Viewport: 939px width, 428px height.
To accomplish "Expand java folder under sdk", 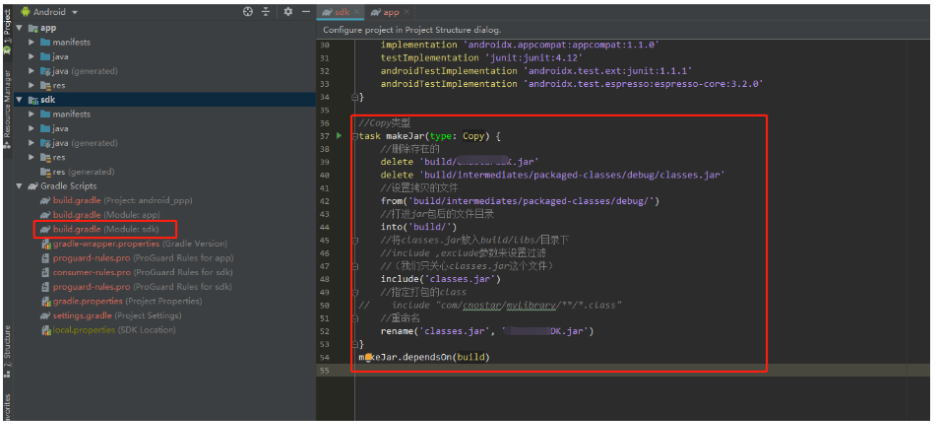I will pyautogui.click(x=32, y=129).
